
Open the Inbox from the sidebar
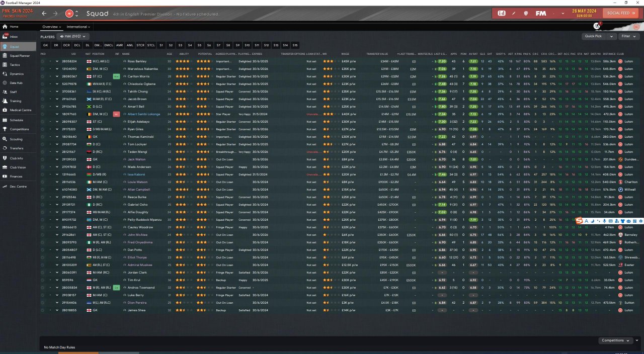pyautogui.click(x=14, y=37)
